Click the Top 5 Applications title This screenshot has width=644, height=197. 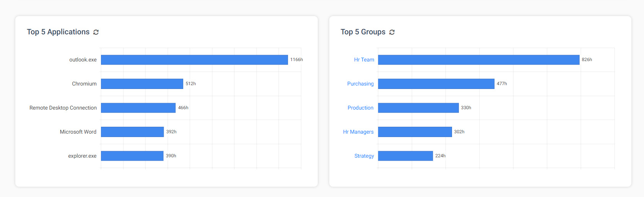(x=58, y=32)
